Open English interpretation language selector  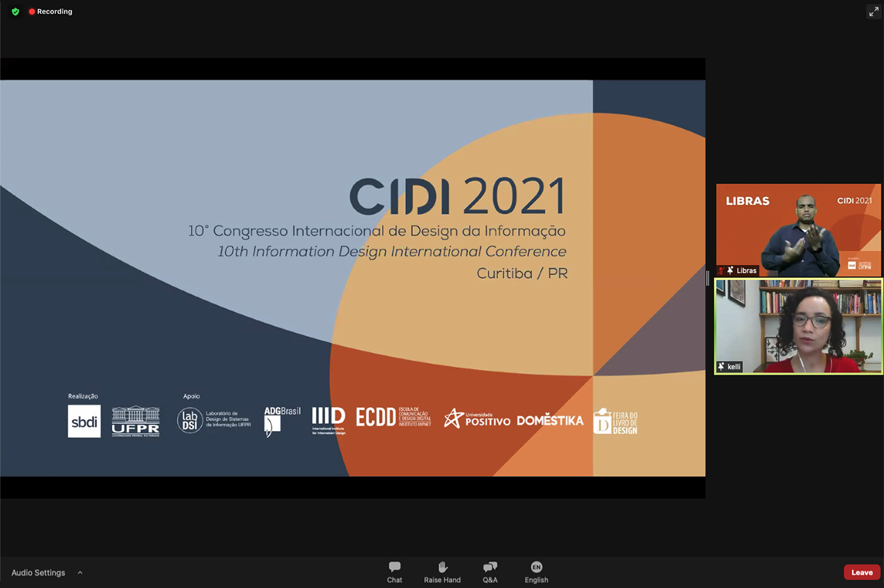[536, 572]
